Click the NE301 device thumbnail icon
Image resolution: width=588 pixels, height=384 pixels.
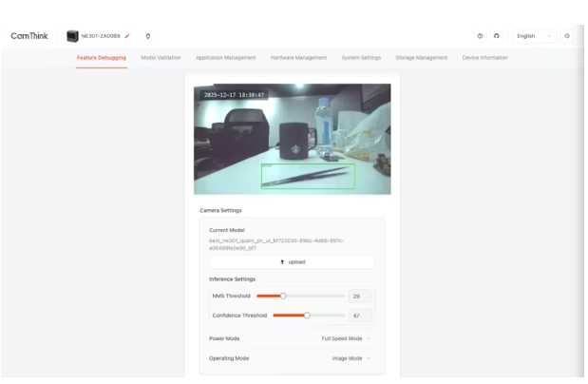pos(72,36)
